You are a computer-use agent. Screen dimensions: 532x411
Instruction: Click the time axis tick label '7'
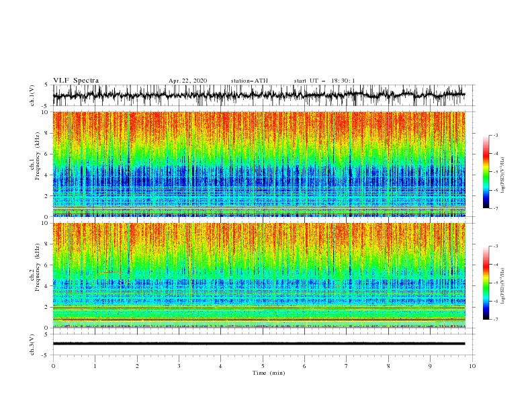pos(347,366)
